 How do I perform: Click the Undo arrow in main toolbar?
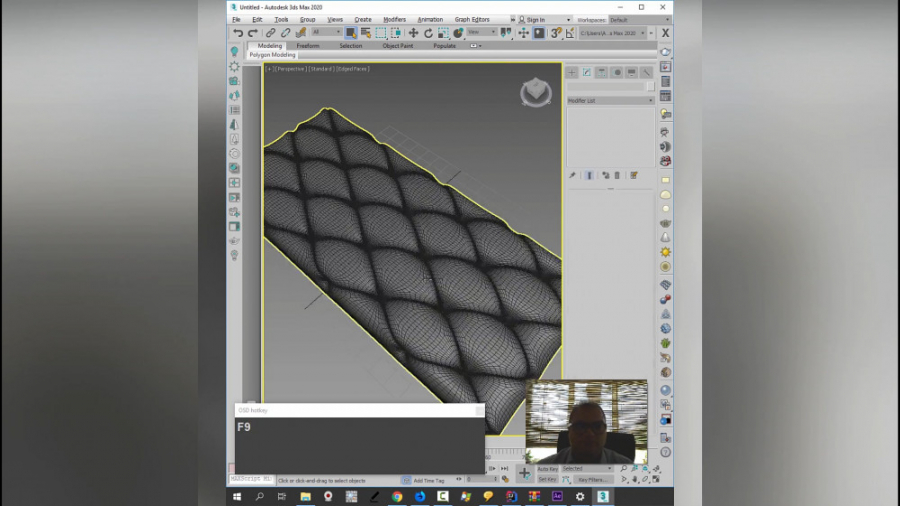point(238,33)
